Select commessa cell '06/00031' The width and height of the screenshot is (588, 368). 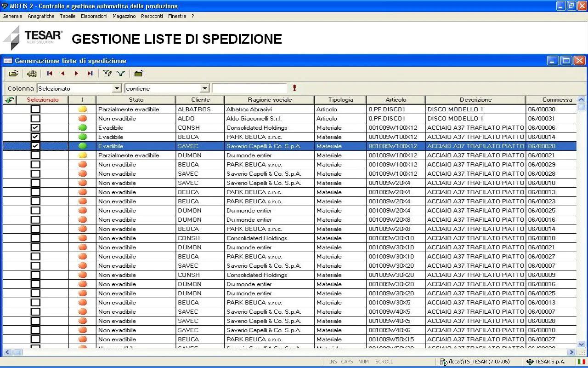pos(551,118)
